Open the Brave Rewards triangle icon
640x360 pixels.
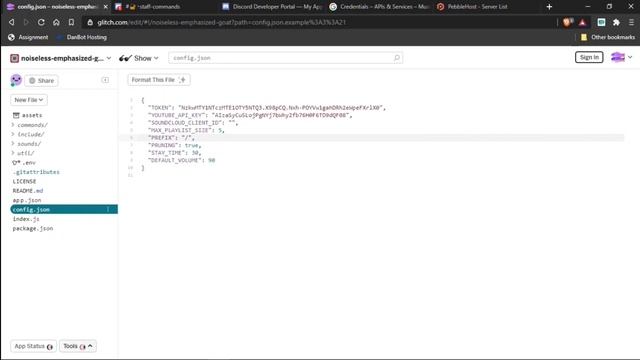[x=582, y=22]
